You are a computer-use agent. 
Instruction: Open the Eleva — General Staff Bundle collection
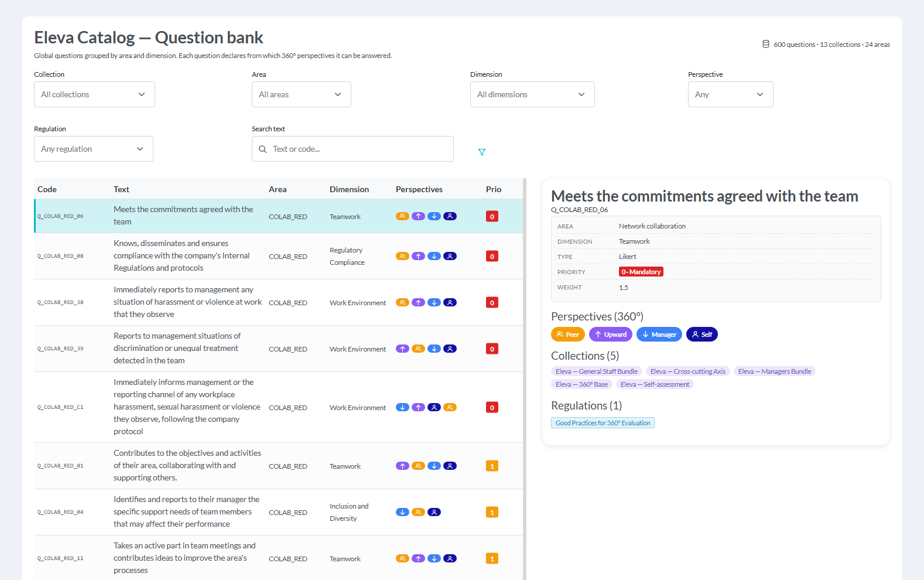click(x=597, y=371)
